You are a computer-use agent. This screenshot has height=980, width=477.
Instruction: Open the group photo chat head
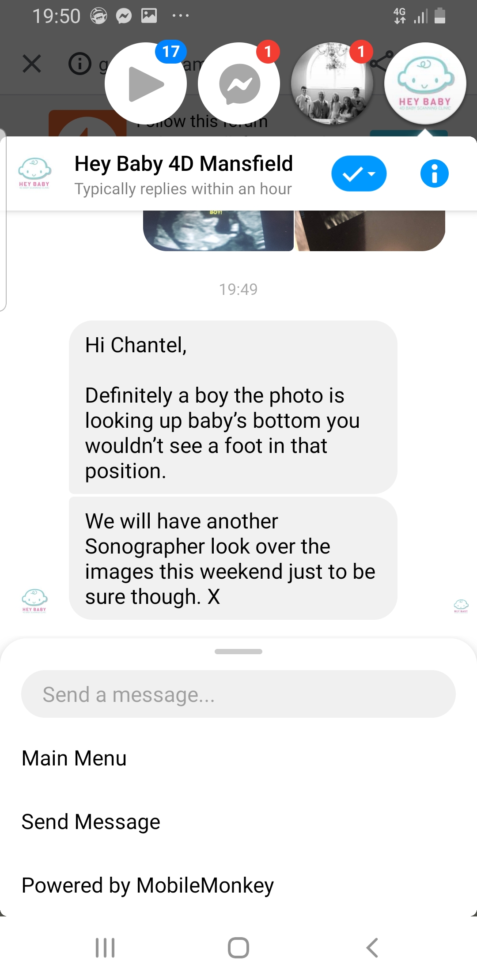tap(332, 83)
